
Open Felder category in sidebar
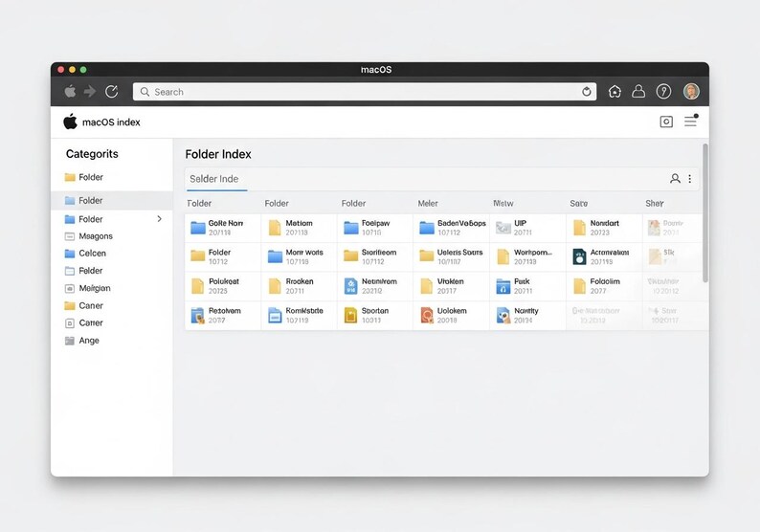(91, 271)
